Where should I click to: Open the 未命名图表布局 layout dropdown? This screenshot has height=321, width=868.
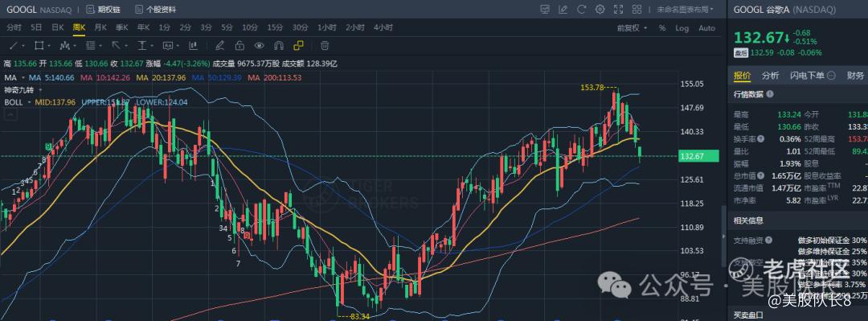pyautogui.click(x=685, y=10)
